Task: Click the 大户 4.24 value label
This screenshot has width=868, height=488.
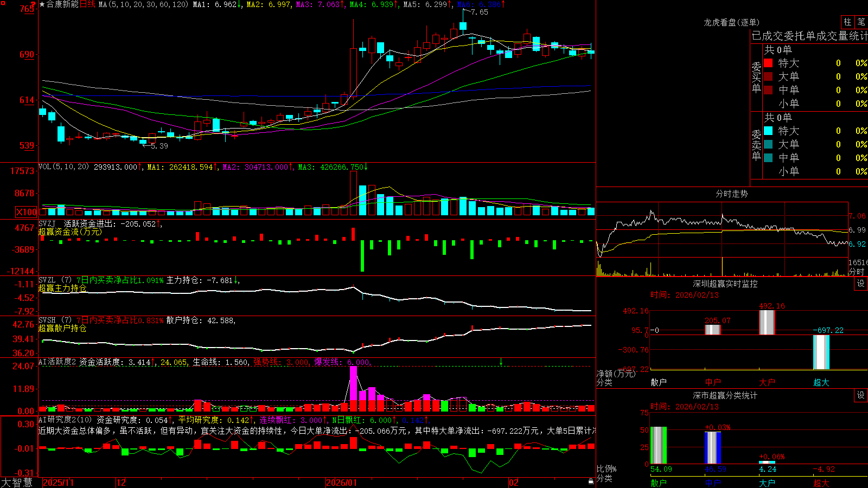Action: click(768, 470)
